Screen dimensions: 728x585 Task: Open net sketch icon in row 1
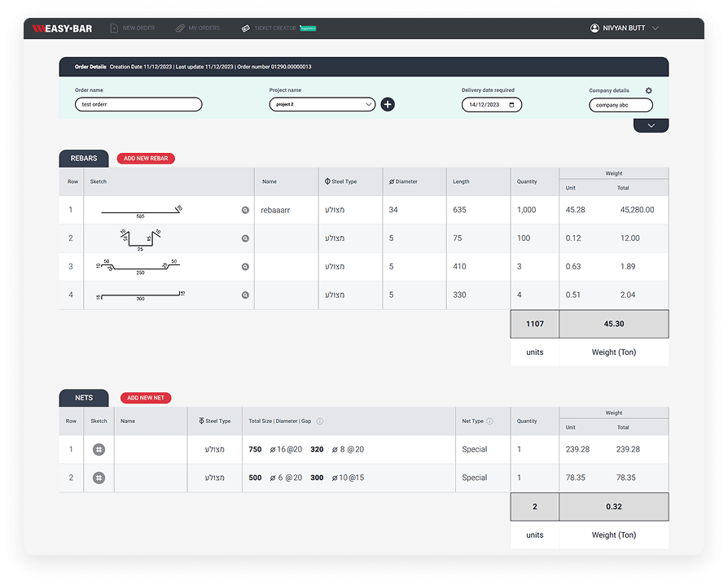tap(99, 449)
